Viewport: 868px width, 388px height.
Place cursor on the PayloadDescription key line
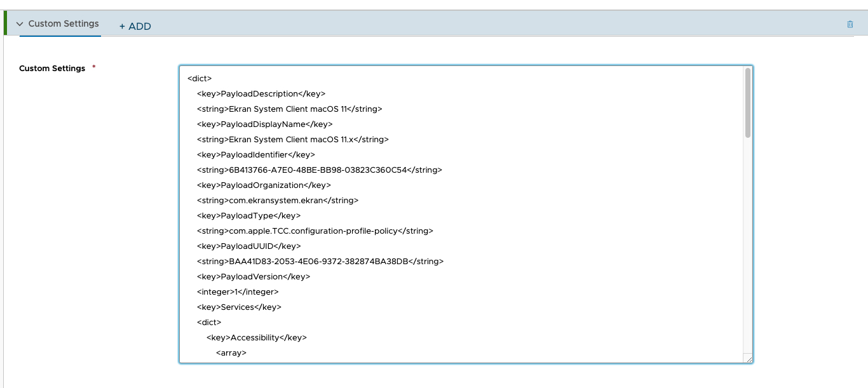pos(261,94)
